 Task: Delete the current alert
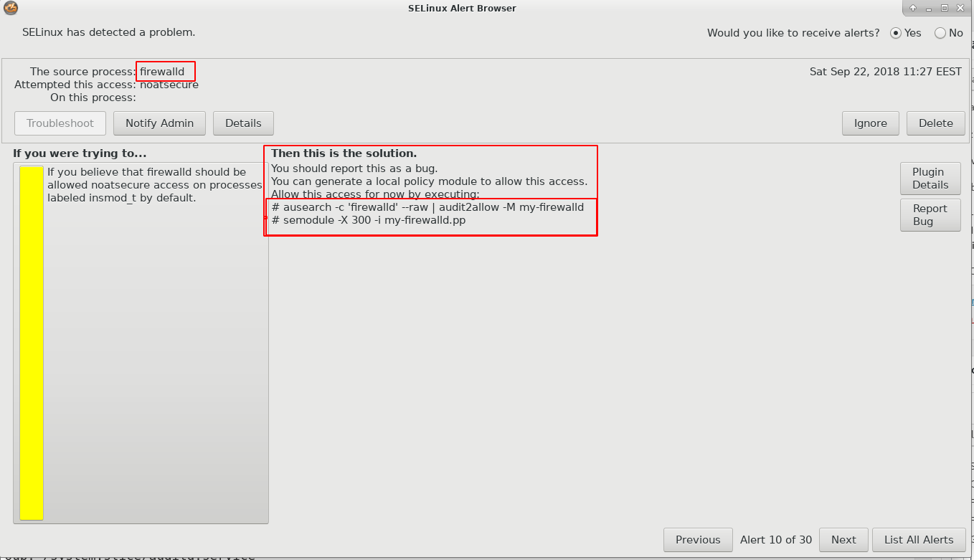click(936, 123)
